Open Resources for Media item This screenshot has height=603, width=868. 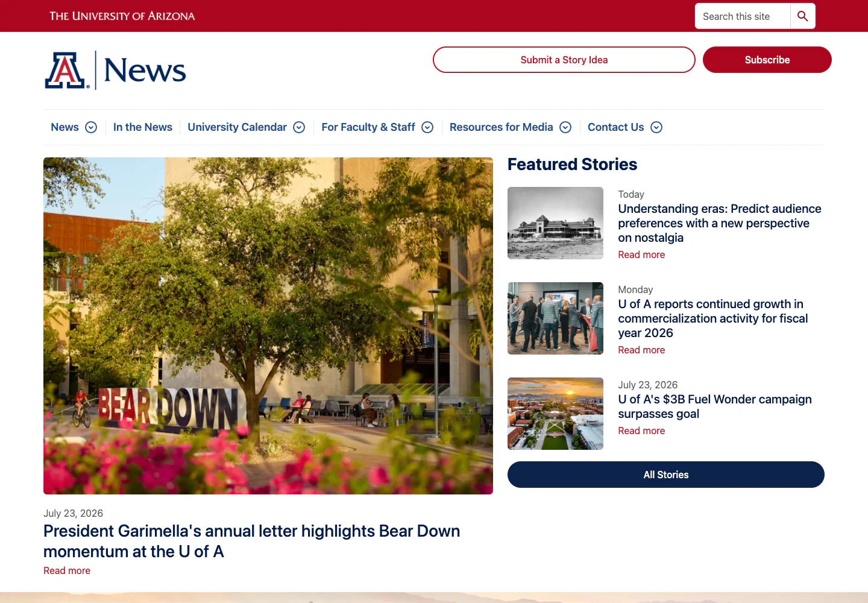501,127
